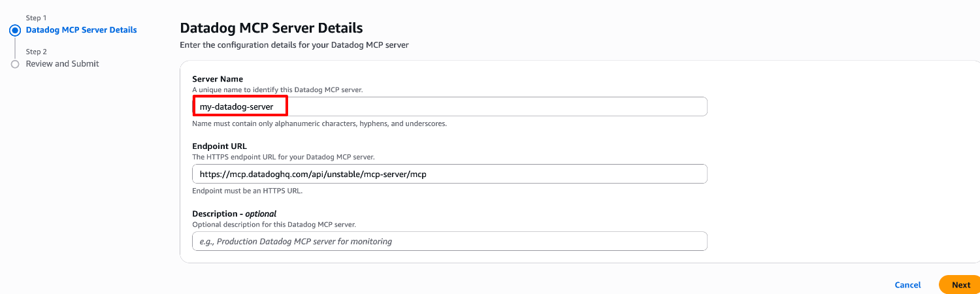Viewport: 980px width, 294px height.
Task: Click the Endpoint URL field label
Action: [219, 146]
